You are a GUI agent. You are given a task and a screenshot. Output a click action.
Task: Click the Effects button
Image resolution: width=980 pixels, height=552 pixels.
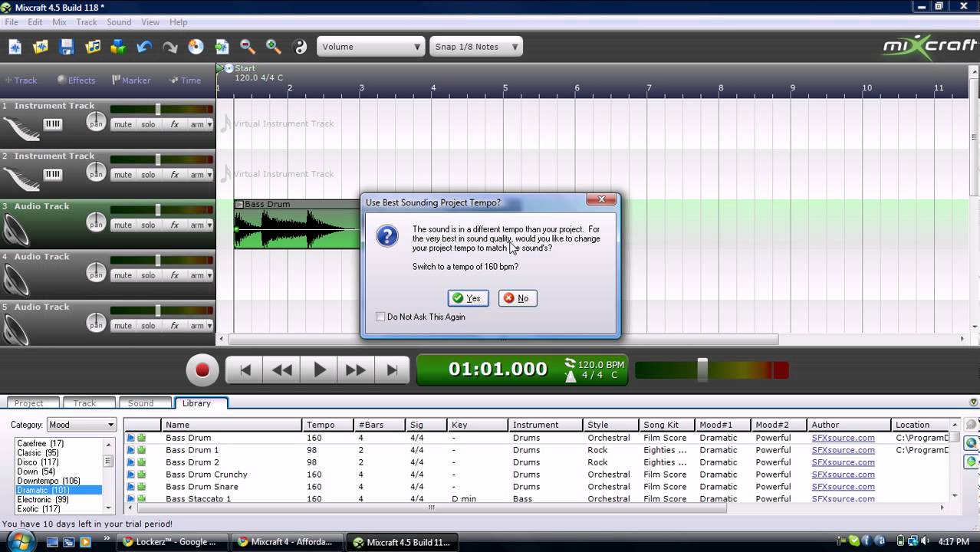(76, 80)
